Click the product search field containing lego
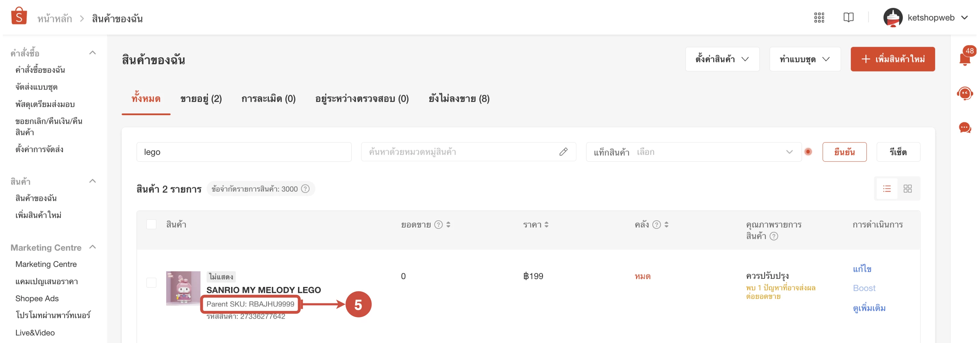The width and height of the screenshot is (980, 343). pos(244,152)
